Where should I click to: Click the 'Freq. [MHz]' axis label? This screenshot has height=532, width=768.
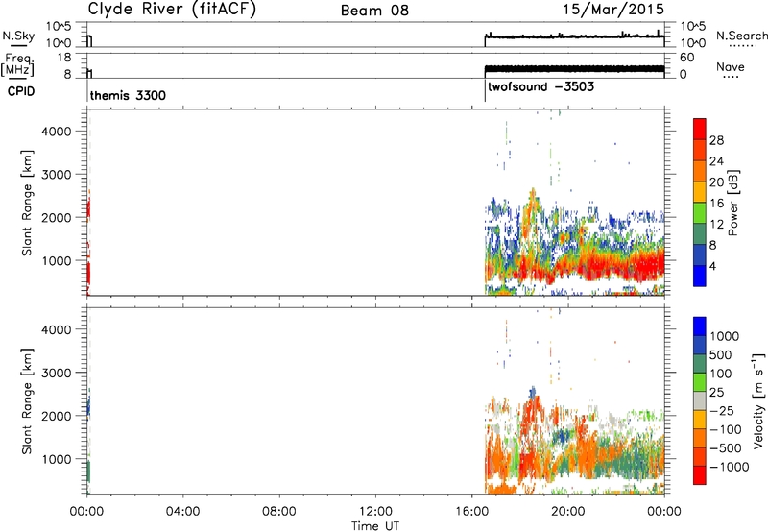18,64
